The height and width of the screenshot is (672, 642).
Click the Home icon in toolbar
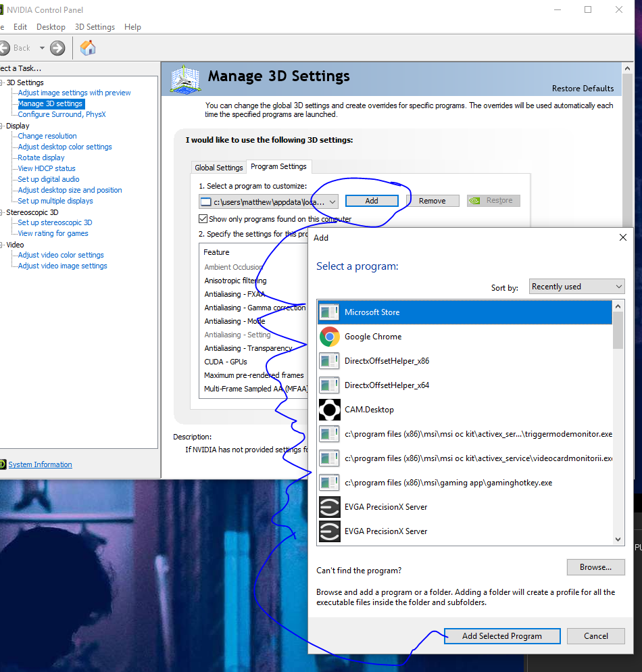(x=88, y=48)
